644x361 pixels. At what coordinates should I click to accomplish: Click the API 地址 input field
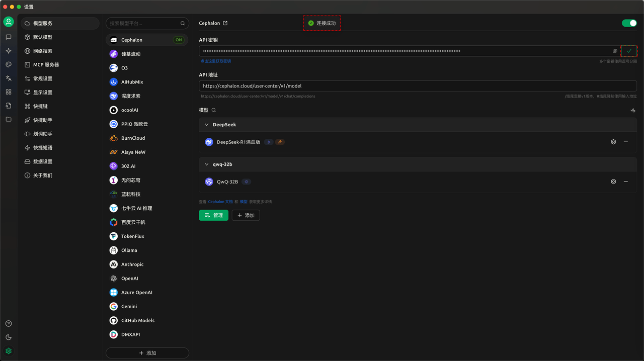(418, 86)
